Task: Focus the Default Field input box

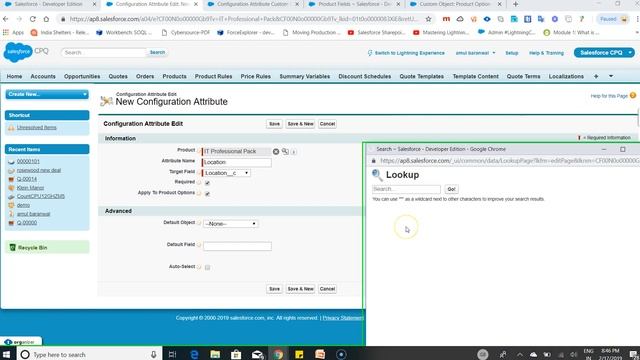Action: pyautogui.click(x=237, y=246)
